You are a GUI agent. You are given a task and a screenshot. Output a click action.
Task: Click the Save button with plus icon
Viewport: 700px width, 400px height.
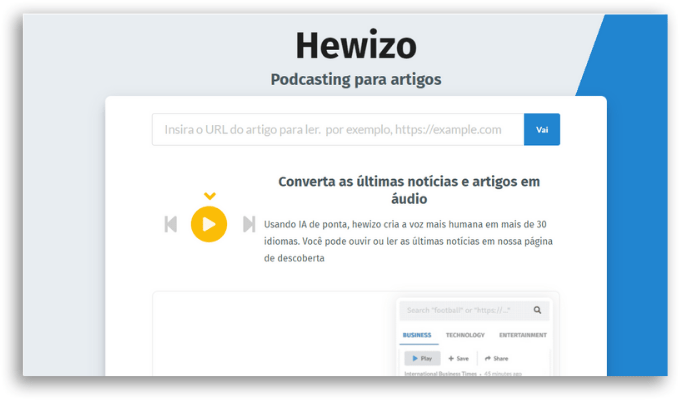click(458, 358)
